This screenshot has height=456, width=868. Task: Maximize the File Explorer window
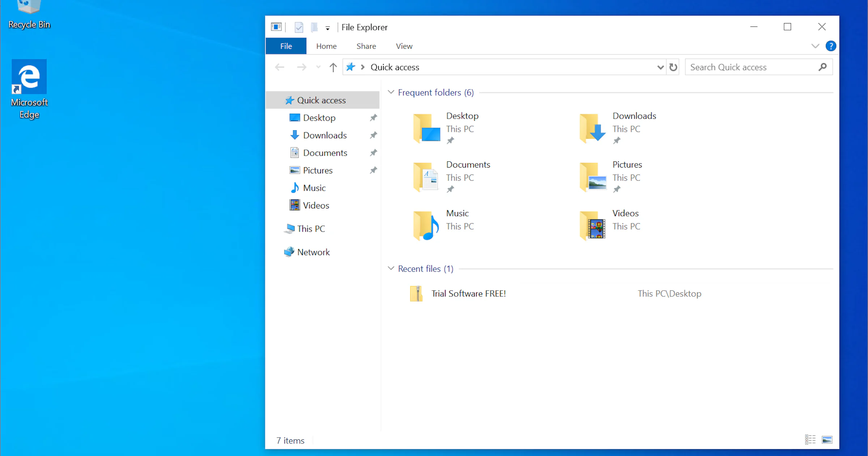pyautogui.click(x=787, y=27)
